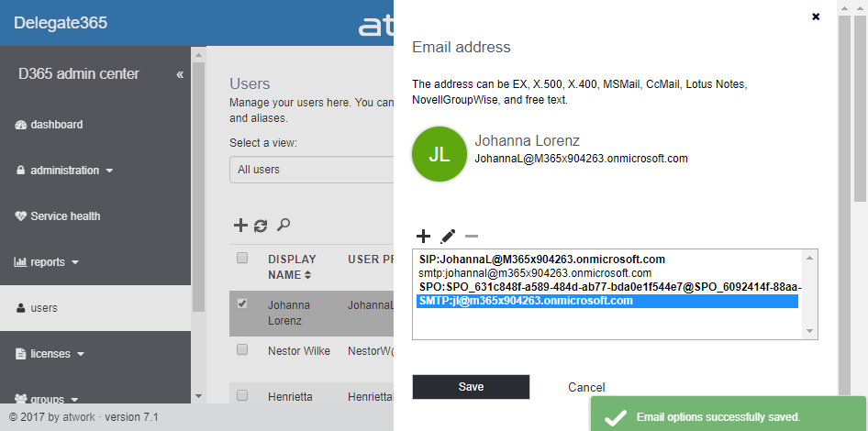Select users in the sidebar
This screenshot has height=431, width=868.
click(95, 308)
